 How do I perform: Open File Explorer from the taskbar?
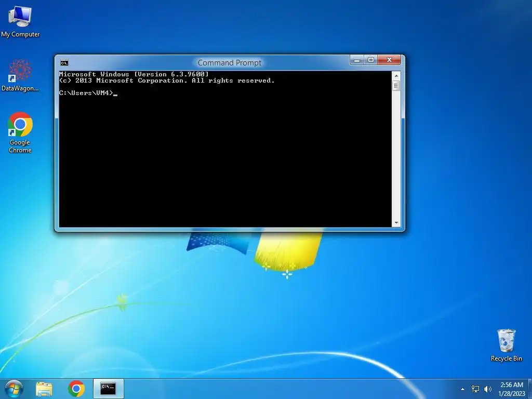click(x=44, y=389)
